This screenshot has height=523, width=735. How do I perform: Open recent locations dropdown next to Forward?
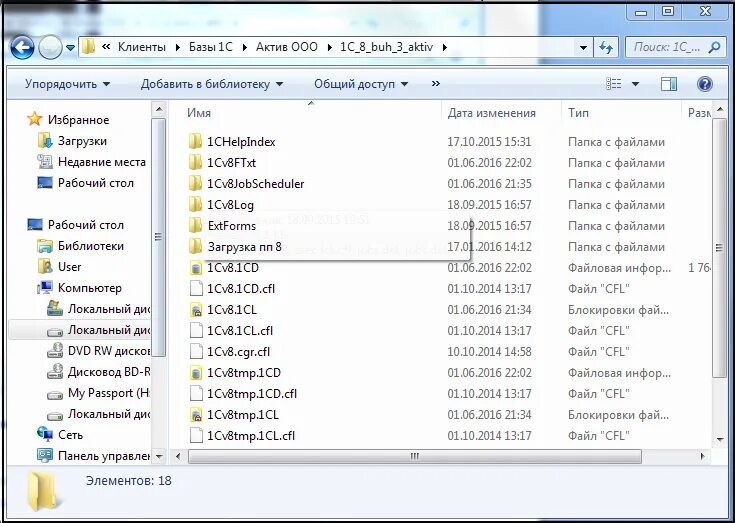[70, 48]
